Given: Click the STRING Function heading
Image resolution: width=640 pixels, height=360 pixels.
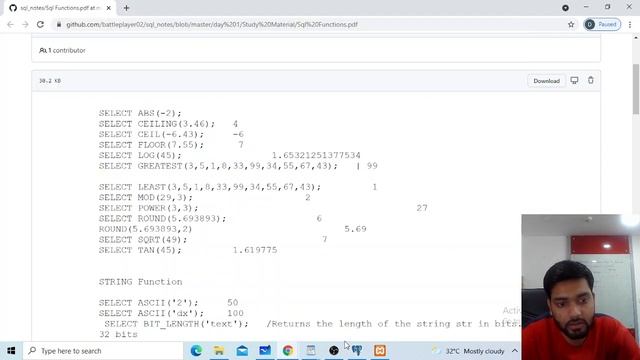Looking at the screenshot, I should pyautogui.click(x=140, y=282).
